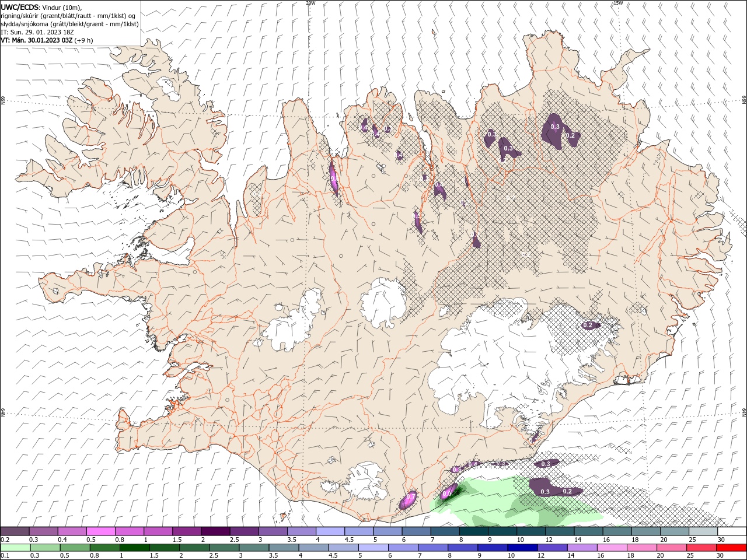The height and width of the screenshot is (560, 747).
Task: Select the pale mint swatch right of lower 0.1
Action: point(15,548)
